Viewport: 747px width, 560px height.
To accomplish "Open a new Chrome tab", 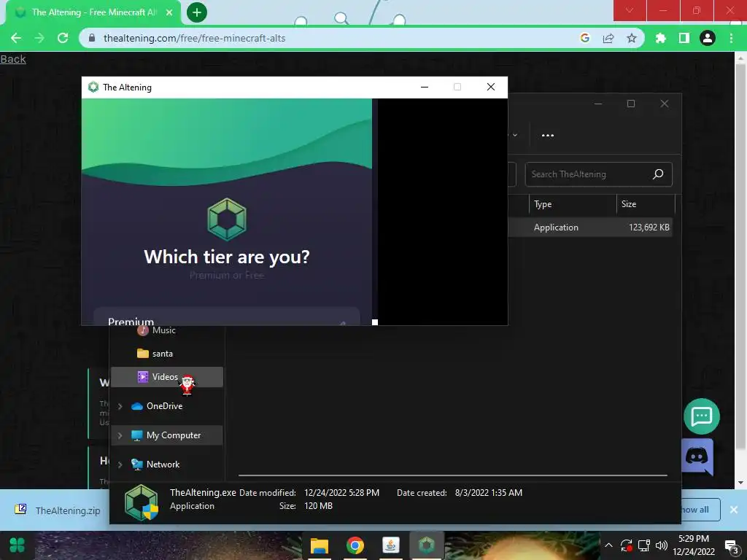I will [x=197, y=12].
